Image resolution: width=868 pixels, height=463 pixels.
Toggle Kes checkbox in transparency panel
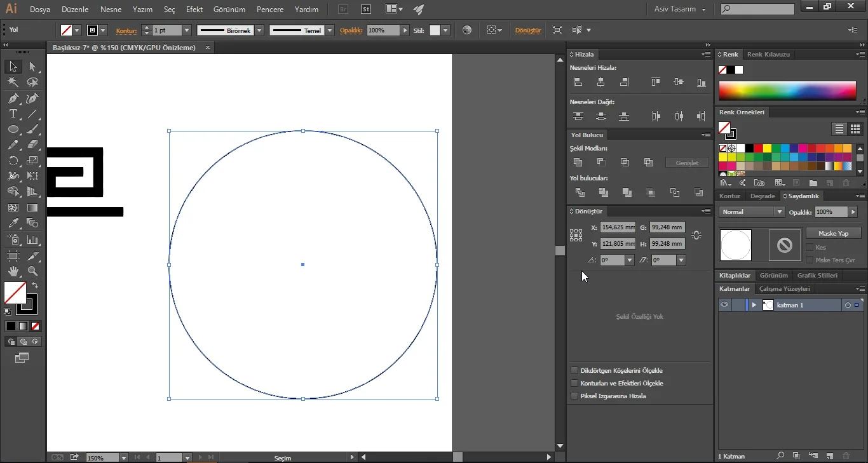coord(810,247)
